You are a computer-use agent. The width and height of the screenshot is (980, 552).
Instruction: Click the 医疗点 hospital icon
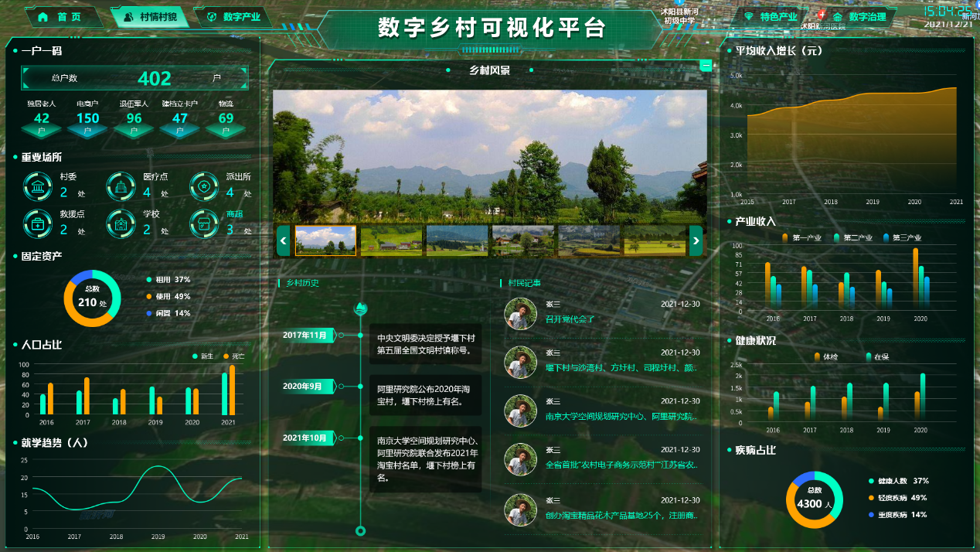click(x=121, y=186)
